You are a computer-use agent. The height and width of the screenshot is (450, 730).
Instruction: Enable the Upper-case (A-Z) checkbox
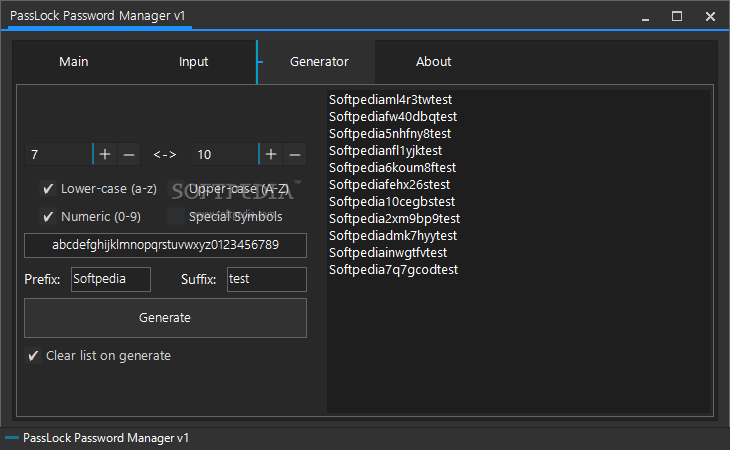[x=176, y=188]
